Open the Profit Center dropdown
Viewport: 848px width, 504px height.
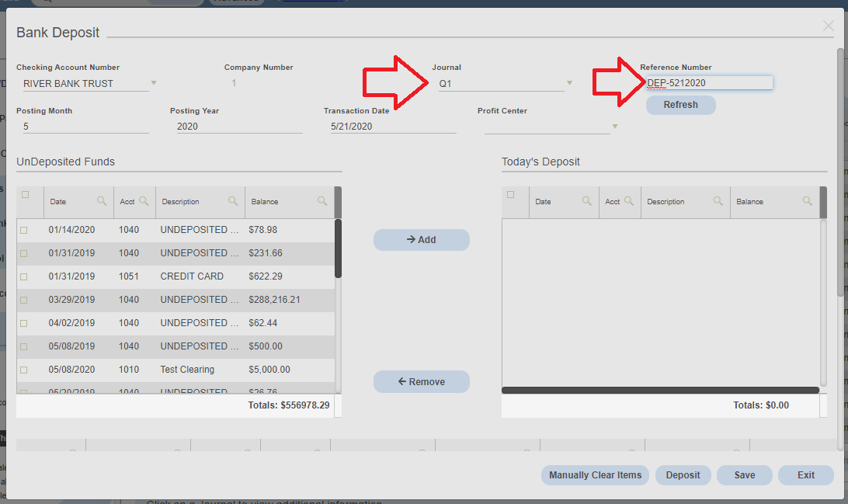tap(614, 126)
